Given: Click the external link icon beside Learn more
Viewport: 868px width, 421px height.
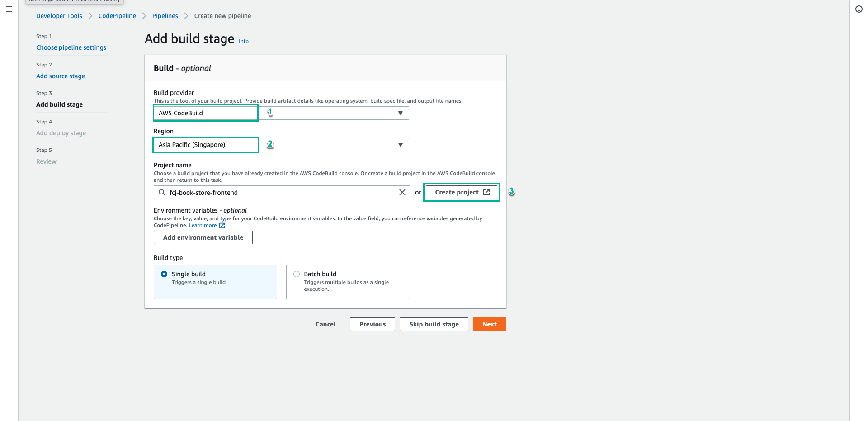Looking at the screenshot, I should point(222,225).
